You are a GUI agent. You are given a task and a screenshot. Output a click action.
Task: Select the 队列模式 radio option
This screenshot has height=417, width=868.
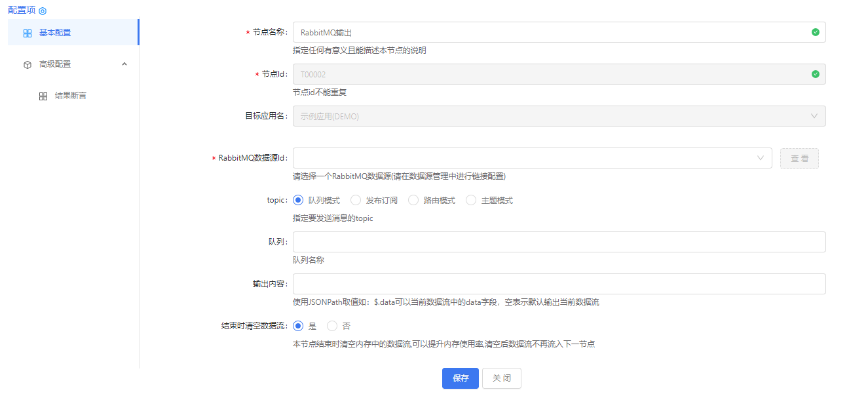tap(298, 201)
